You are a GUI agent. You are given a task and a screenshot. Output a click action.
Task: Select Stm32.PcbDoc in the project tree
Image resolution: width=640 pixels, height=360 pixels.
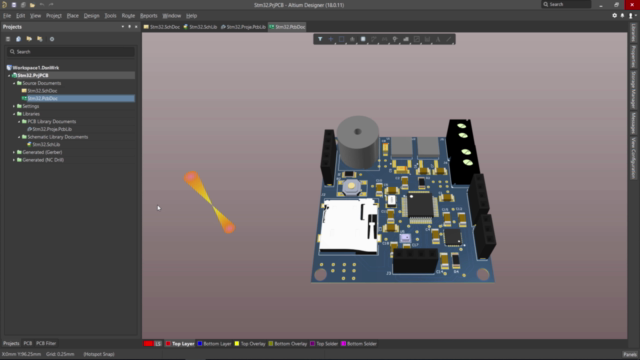42,98
